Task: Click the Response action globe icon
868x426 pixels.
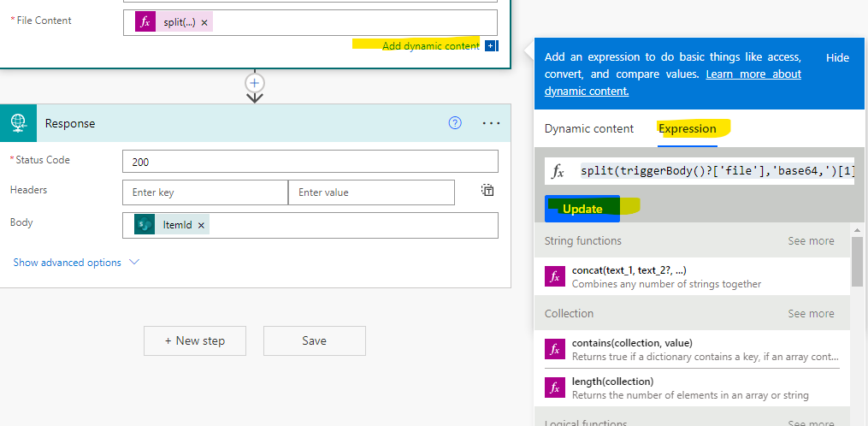Action: (x=18, y=123)
